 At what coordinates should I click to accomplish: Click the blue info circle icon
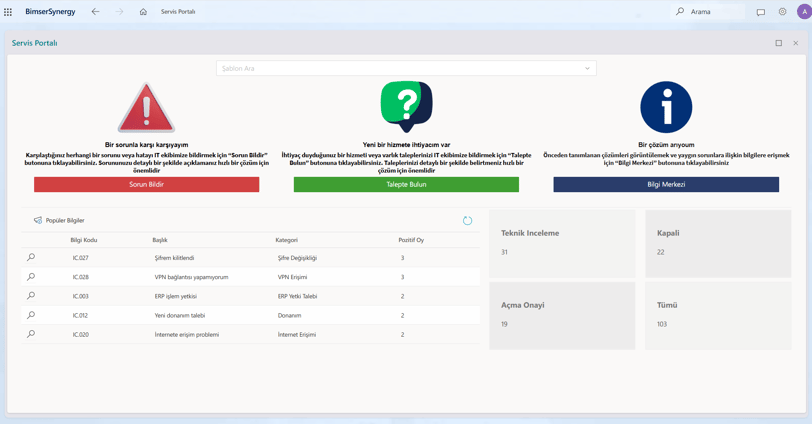click(x=666, y=107)
